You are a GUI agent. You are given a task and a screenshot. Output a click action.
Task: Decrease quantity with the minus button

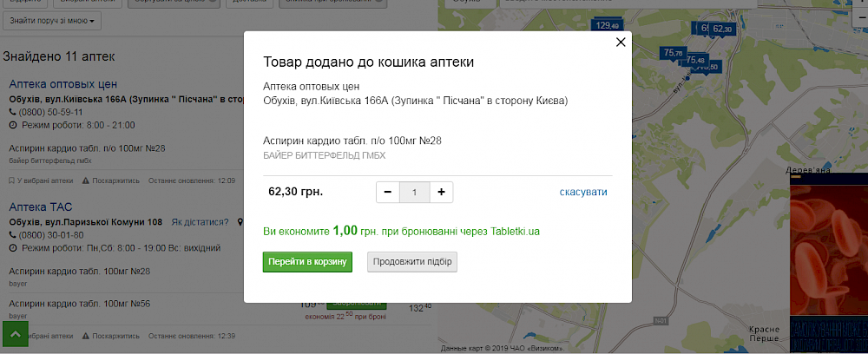pyautogui.click(x=388, y=192)
